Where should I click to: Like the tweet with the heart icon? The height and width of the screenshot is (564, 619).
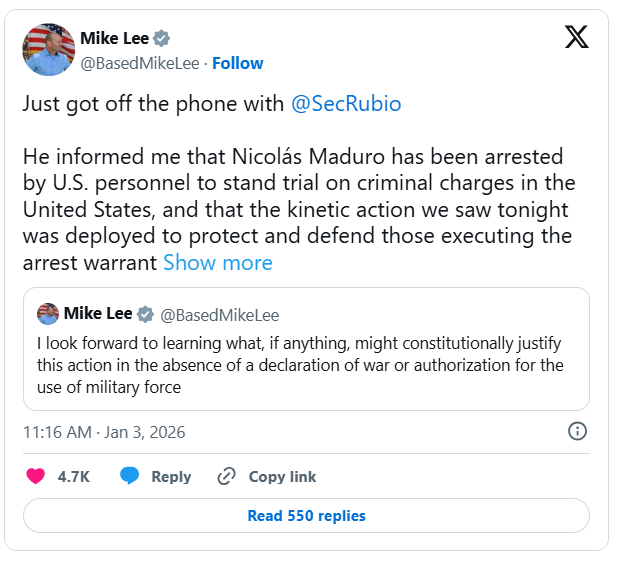point(36,477)
